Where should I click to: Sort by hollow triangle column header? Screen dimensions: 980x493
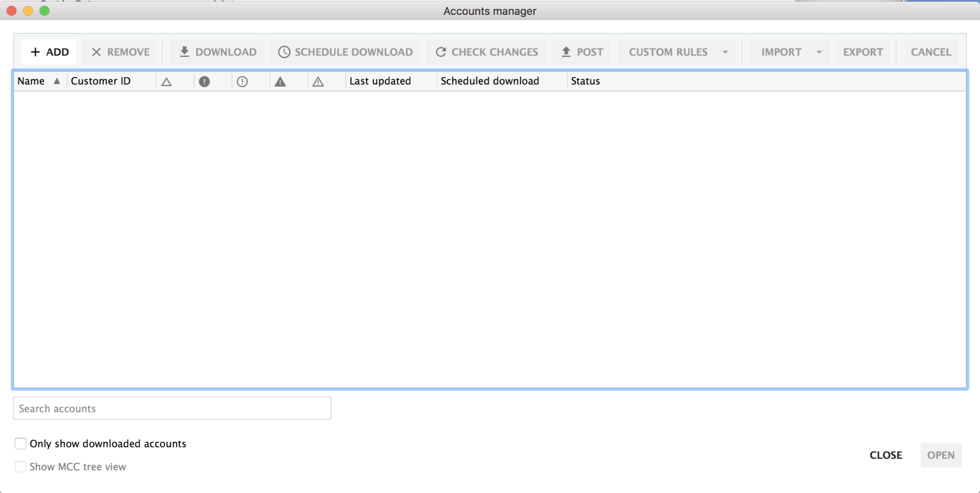pyautogui.click(x=167, y=82)
